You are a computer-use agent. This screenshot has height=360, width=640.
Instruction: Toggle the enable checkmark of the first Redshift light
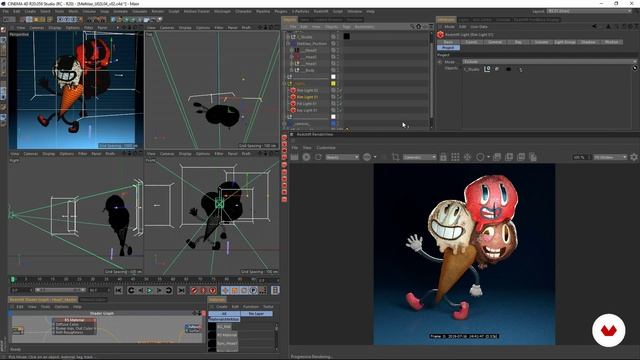click(340, 90)
